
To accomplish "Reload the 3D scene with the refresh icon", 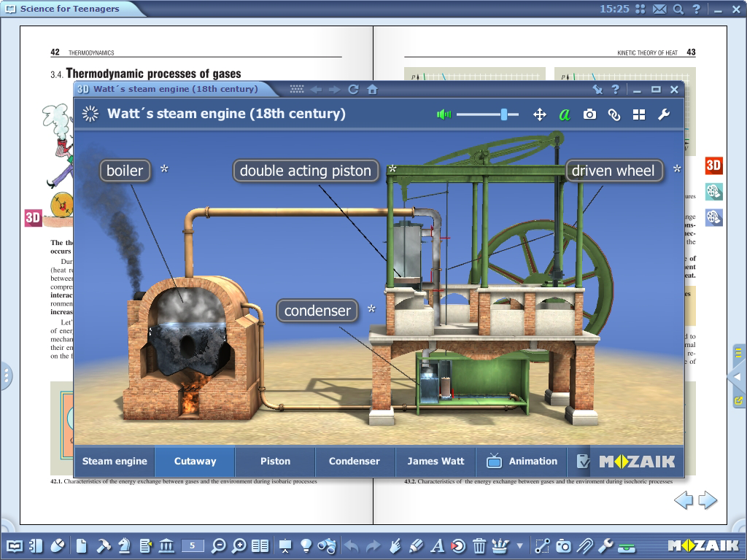I will tap(353, 90).
